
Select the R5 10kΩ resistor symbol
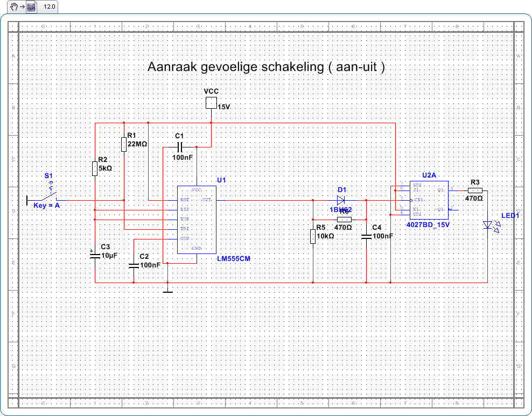[313, 236]
